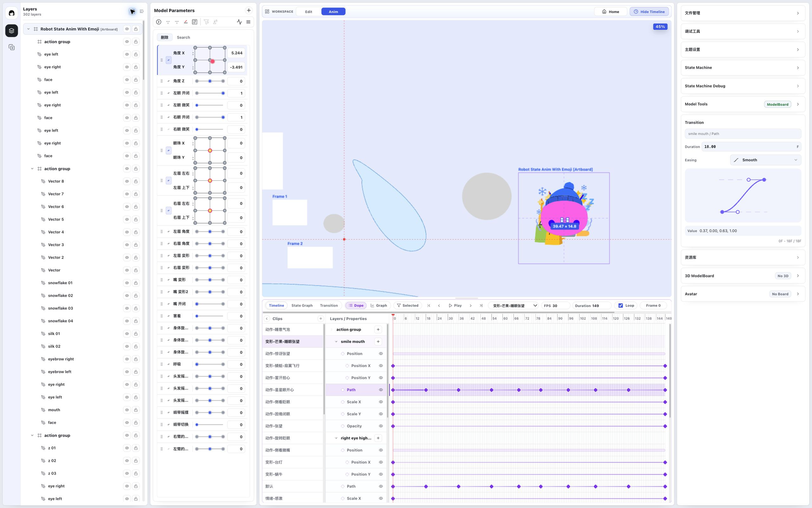Toggle eye on Opacity property row
Viewport: 812px width, 508px height.
click(381, 426)
